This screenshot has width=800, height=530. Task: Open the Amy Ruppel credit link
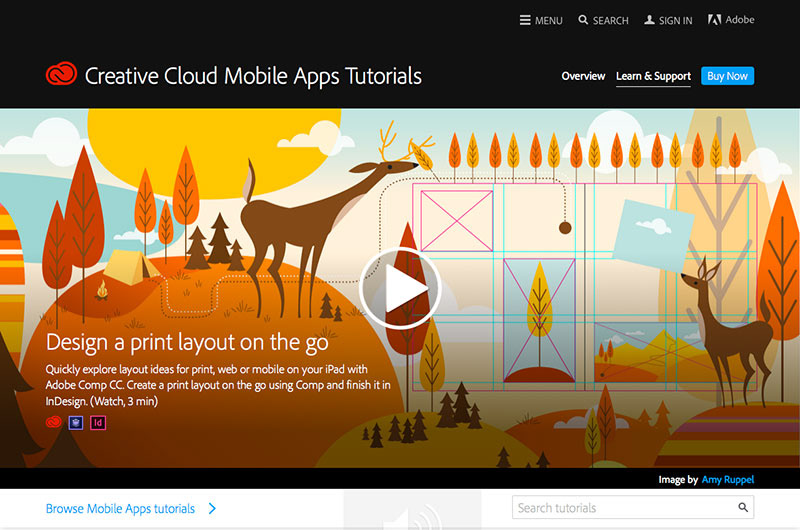tap(728, 479)
